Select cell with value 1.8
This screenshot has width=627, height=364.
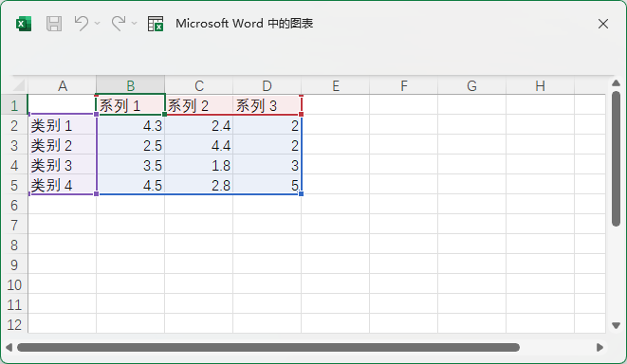tap(199, 165)
